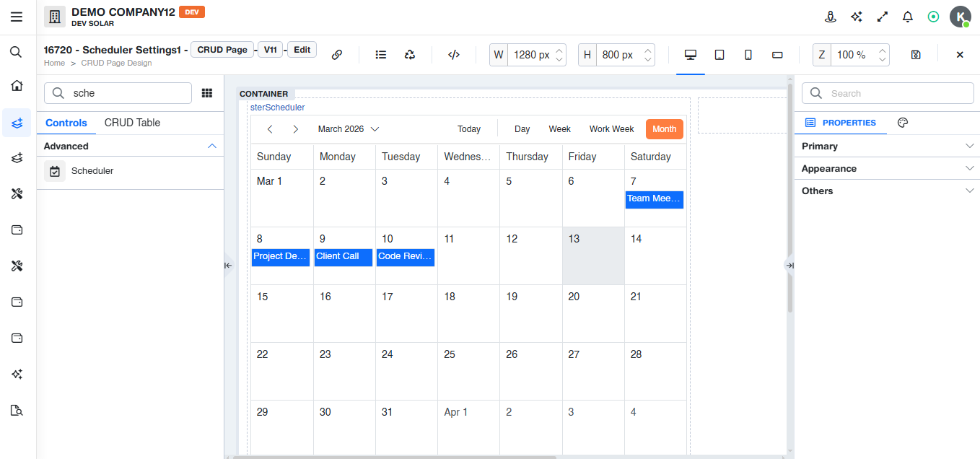Go to next month arrow
The width and height of the screenshot is (980, 459).
[x=295, y=129]
